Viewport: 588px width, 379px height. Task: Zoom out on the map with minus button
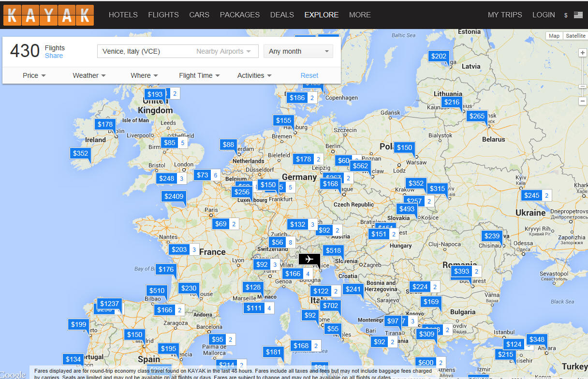coord(583,101)
